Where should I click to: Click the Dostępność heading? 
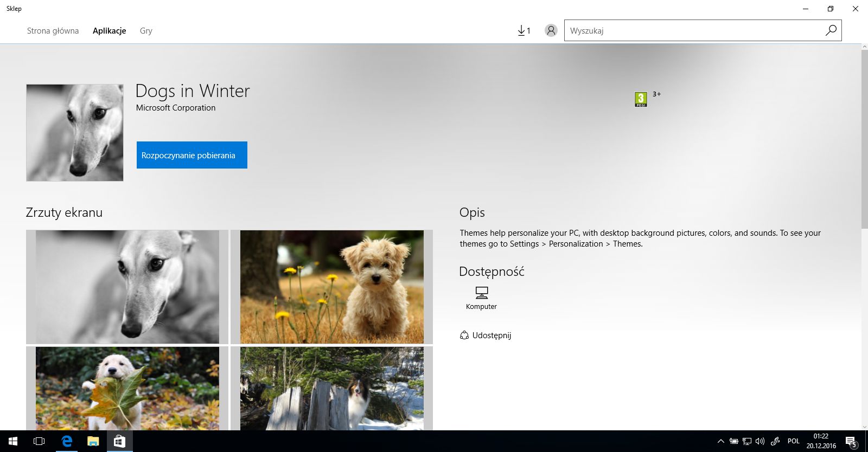click(492, 272)
